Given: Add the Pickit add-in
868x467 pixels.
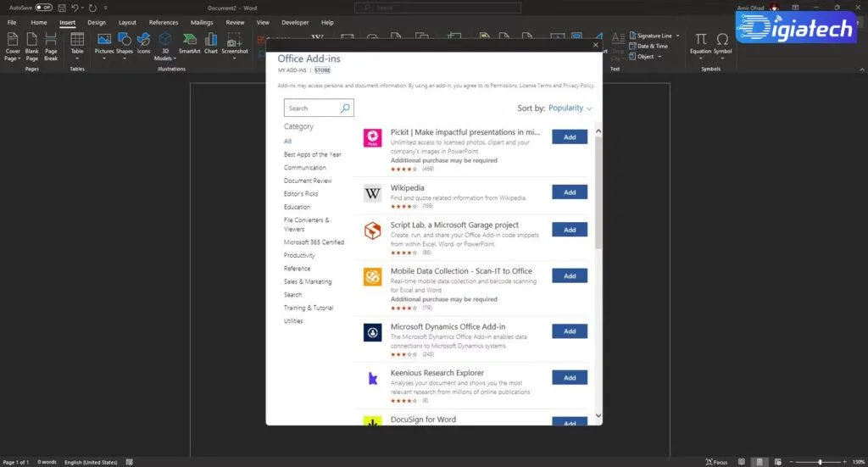Looking at the screenshot, I should pyautogui.click(x=570, y=136).
